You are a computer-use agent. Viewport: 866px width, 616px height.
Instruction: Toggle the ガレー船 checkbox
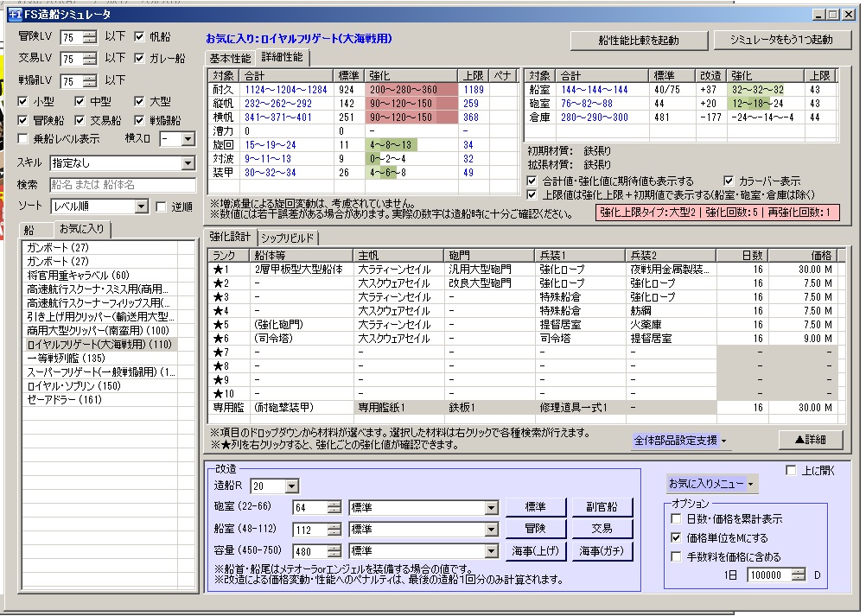139,58
